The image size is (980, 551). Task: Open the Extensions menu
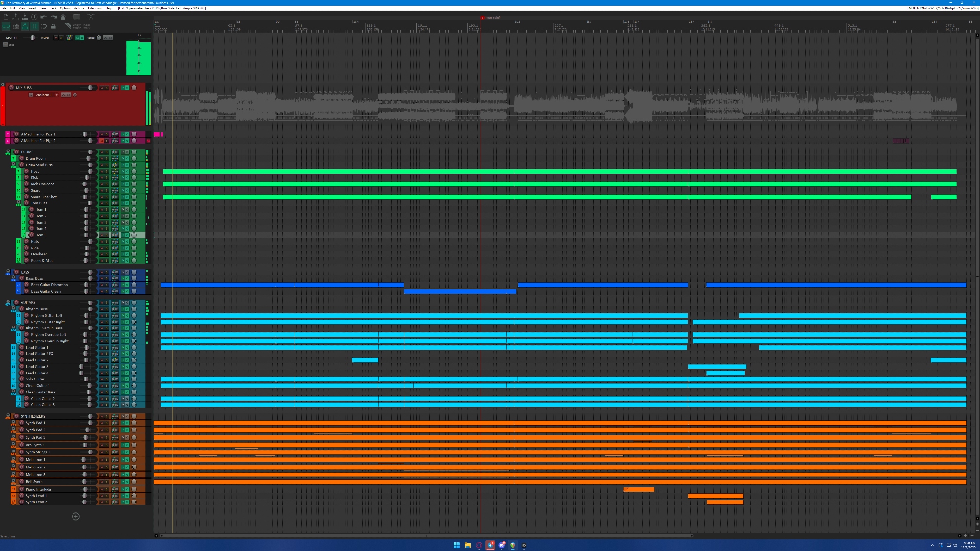click(x=95, y=8)
